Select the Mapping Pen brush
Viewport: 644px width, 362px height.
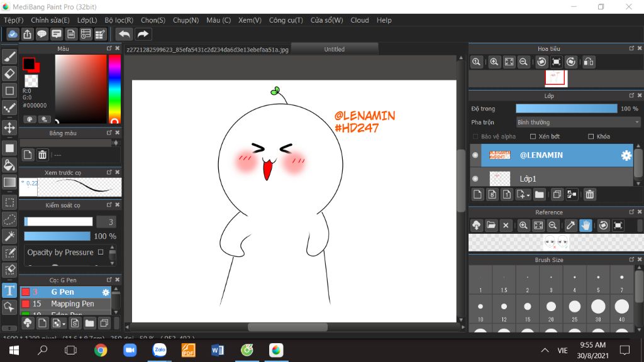coord(65,304)
